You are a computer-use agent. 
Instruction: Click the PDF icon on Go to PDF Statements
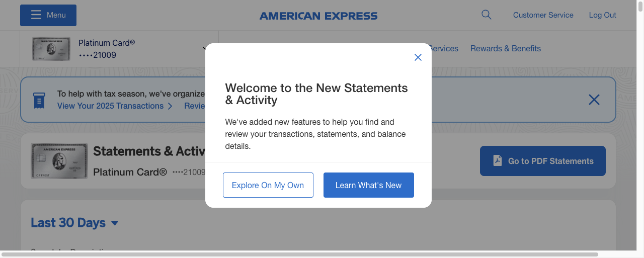coord(497,161)
